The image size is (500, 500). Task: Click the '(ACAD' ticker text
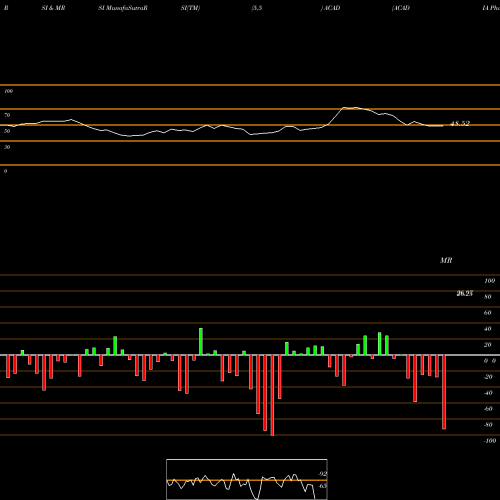(401, 8)
